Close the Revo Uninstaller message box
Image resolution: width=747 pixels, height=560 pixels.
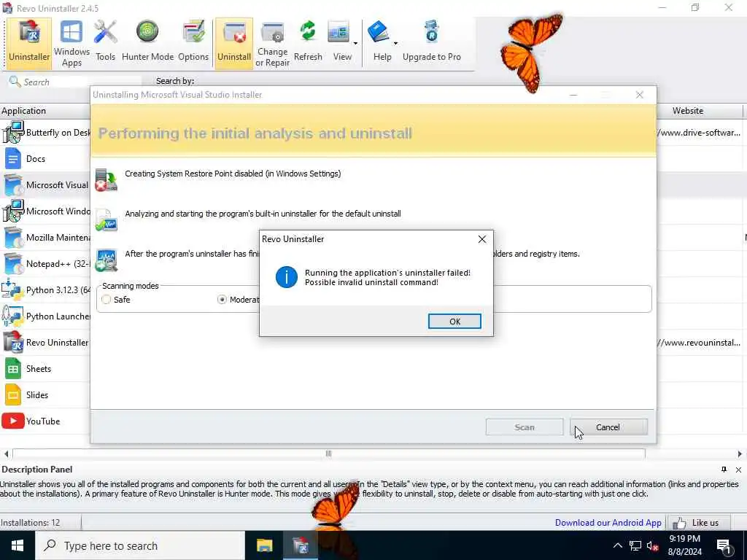[482, 239]
